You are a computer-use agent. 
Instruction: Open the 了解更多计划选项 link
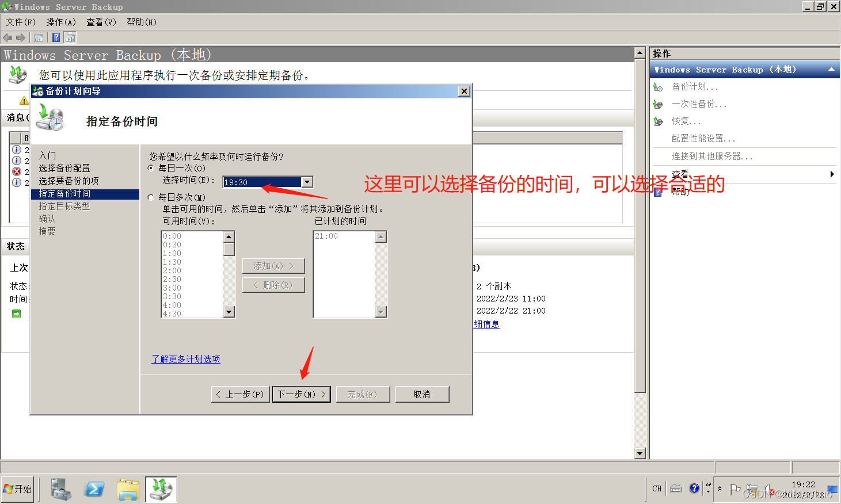click(186, 359)
